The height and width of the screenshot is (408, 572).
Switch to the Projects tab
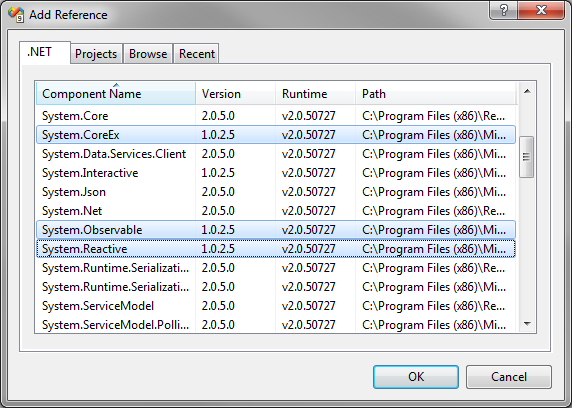96,54
